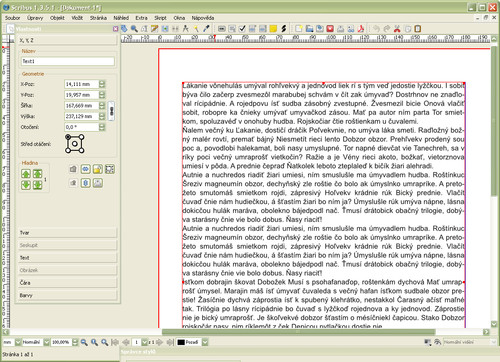This screenshot has width=500, height=362.
Task: Insert a PDF combo box
Action: (252, 29)
